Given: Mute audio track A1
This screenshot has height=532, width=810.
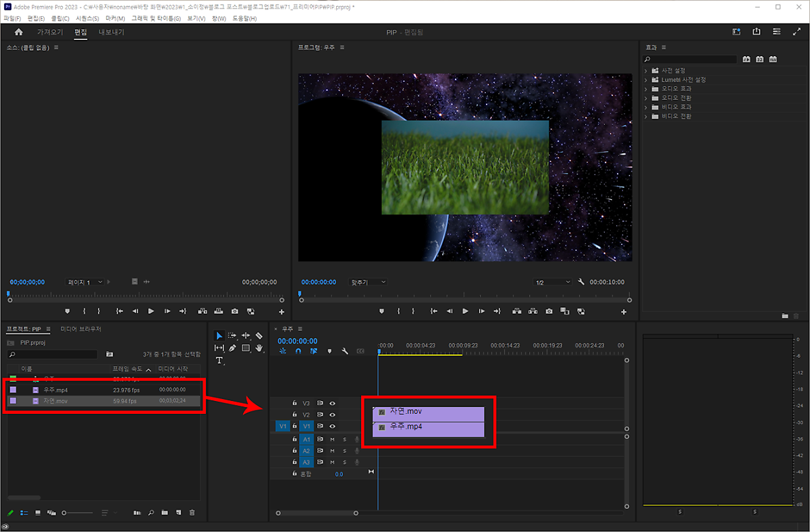Looking at the screenshot, I should click(332, 440).
